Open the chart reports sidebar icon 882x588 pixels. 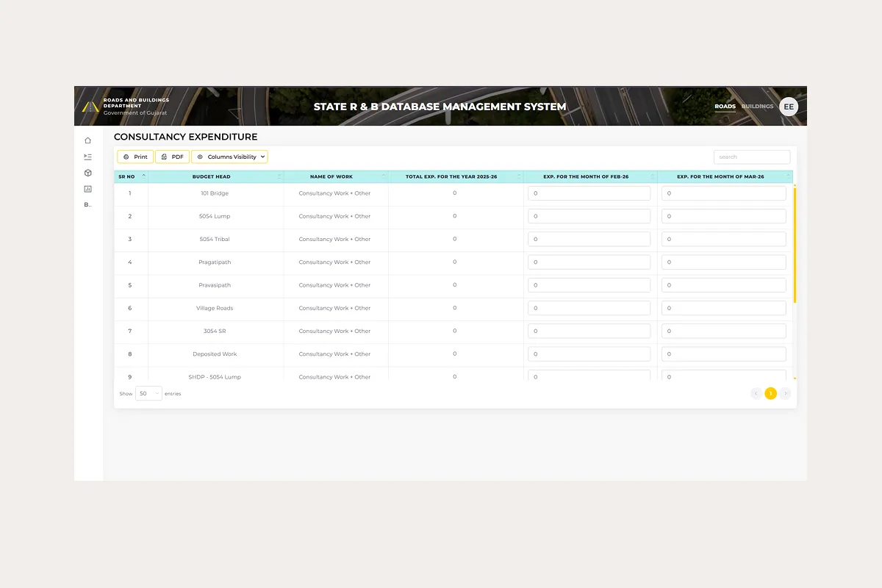click(x=87, y=189)
